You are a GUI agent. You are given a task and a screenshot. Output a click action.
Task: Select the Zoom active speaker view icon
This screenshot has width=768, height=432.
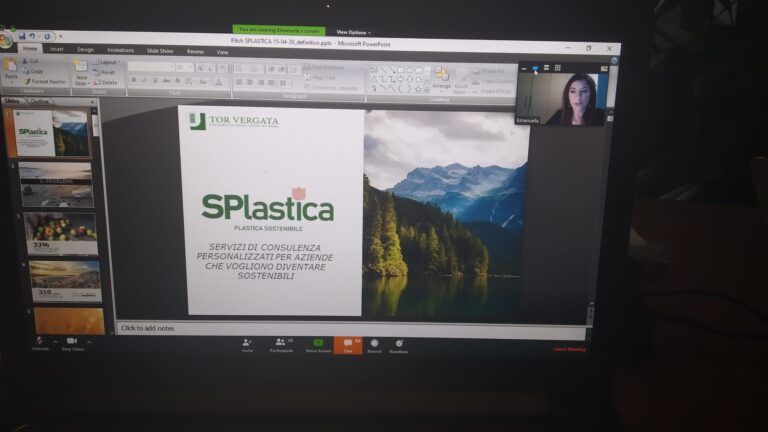[x=535, y=68]
